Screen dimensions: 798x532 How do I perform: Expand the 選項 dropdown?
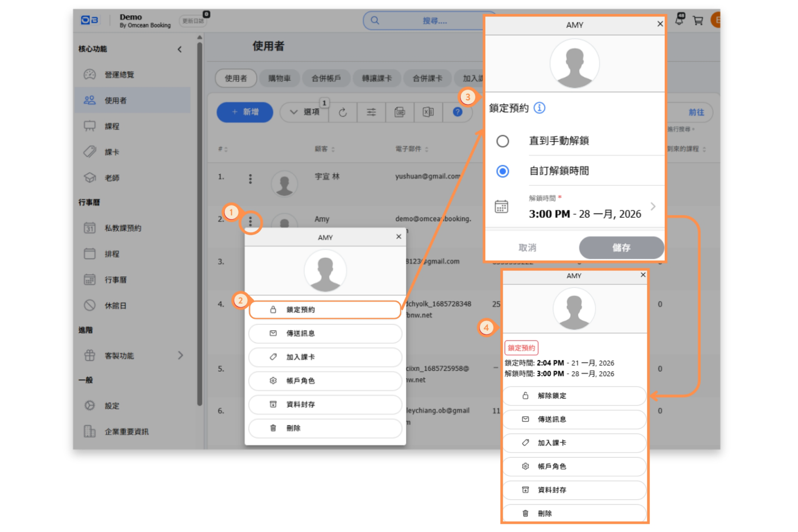[305, 112]
